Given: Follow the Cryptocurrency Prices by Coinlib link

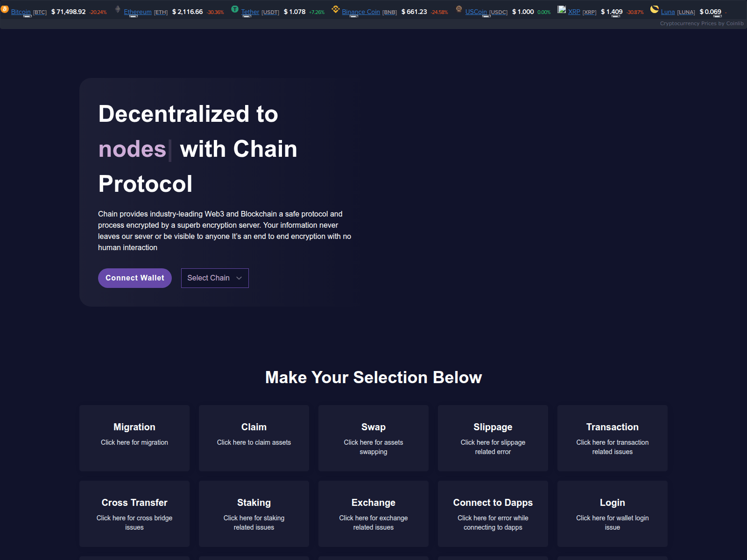Looking at the screenshot, I should 701,23.
